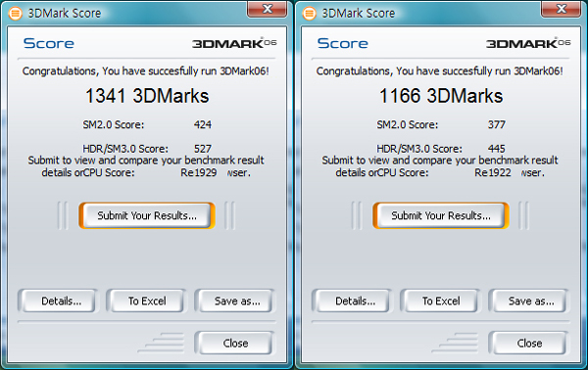Click the 1166 3DMarks score text
Image resolution: width=588 pixels, height=370 pixels.
coord(441,96)
